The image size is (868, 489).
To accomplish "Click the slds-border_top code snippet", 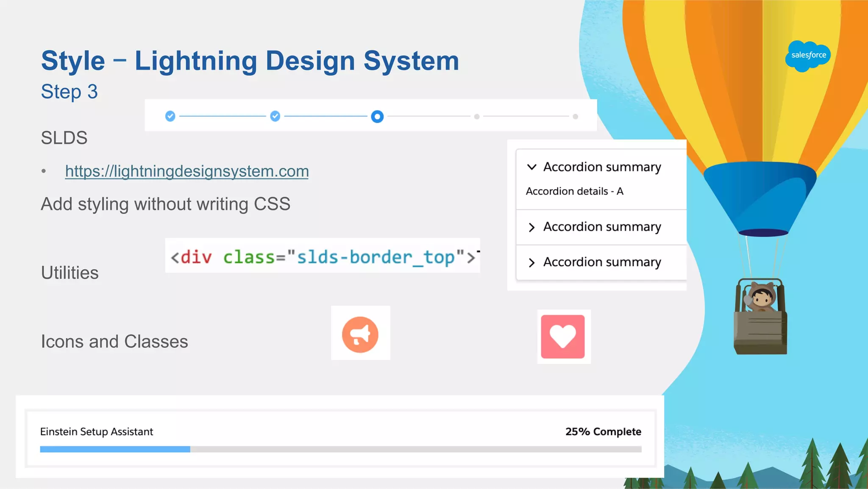I will pos(323,256).
